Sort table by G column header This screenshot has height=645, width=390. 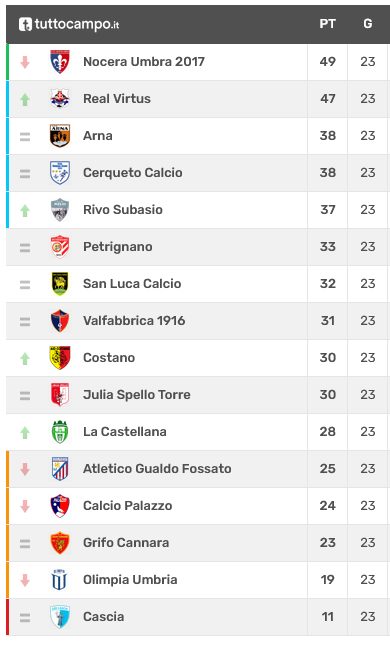[368, 24]
